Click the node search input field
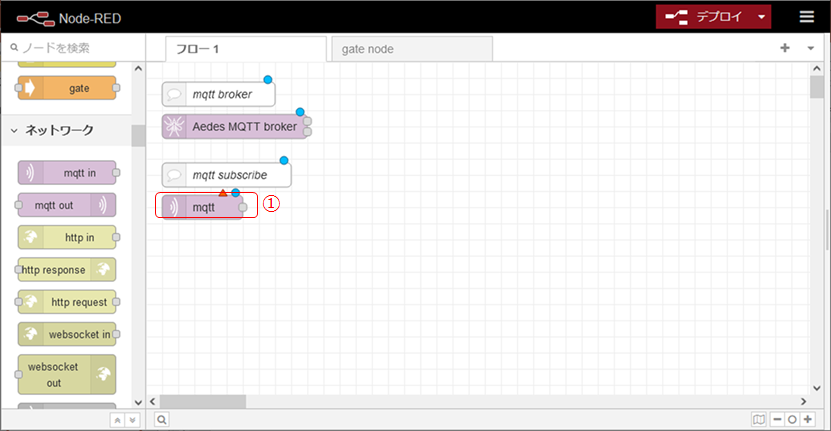The image size is (831, 431). 72,48
